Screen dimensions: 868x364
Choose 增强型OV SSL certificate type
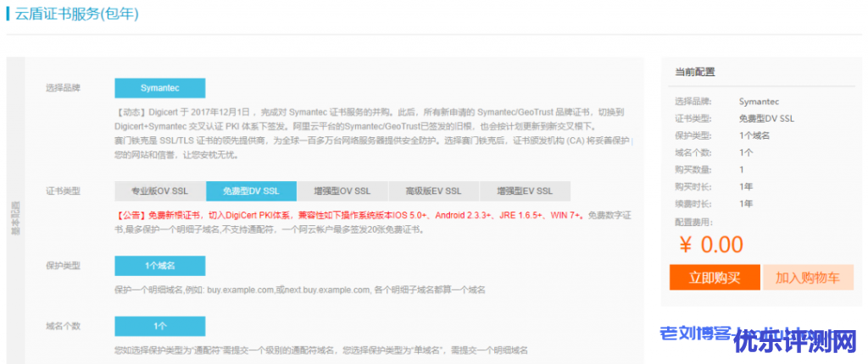[342, 190]
